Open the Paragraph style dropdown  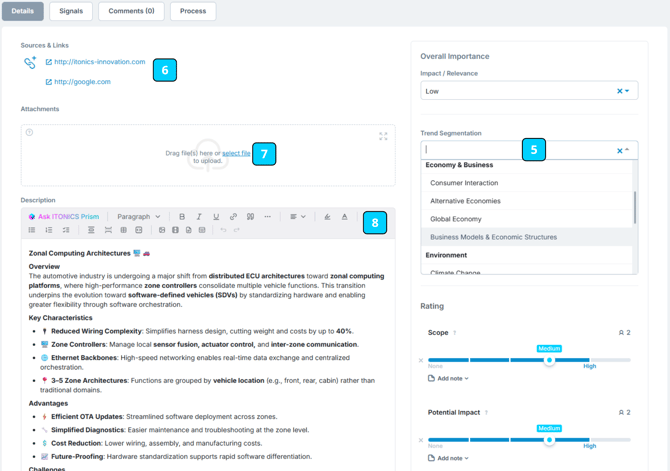[x=139, y=217]
